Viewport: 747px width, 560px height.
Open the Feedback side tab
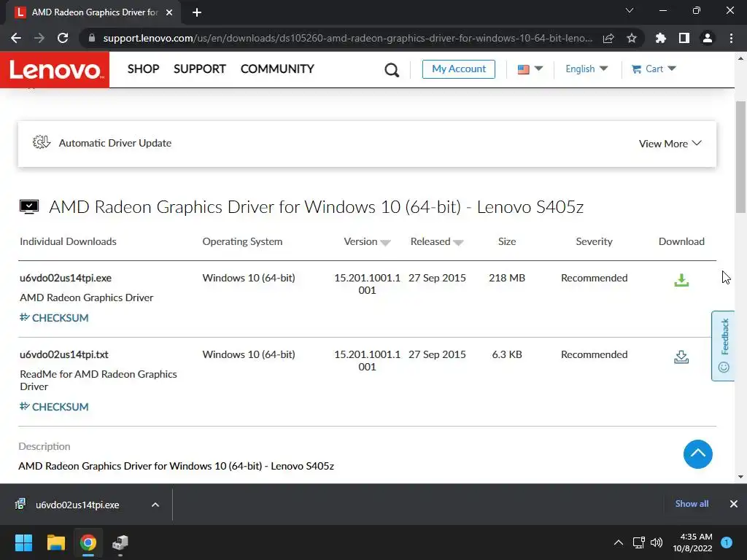click(723, 346)
